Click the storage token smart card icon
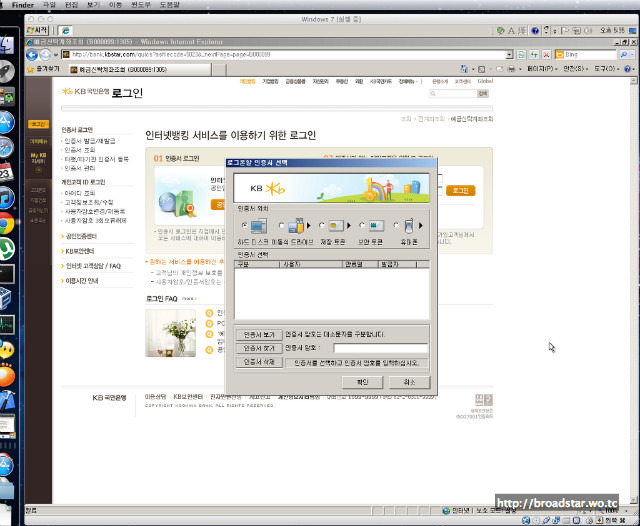Viewport: 640px width, 526px height. pyautogui.click(x=336, y=226)
